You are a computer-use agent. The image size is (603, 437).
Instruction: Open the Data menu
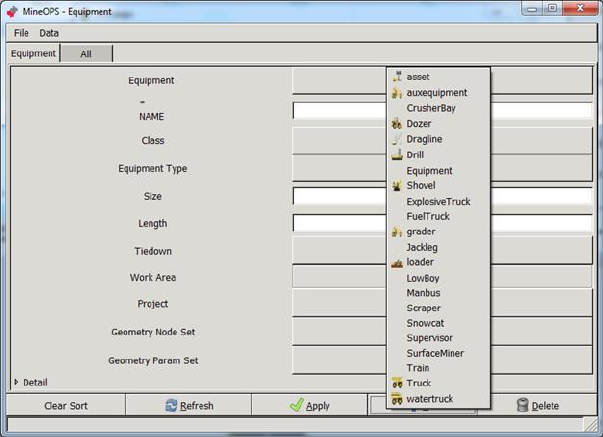[x=49, y=33]
